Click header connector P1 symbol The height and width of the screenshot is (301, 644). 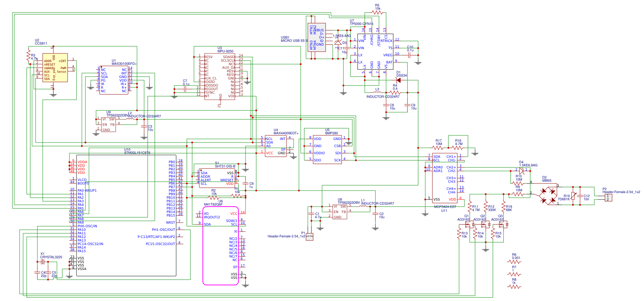(x=310, y=237)
